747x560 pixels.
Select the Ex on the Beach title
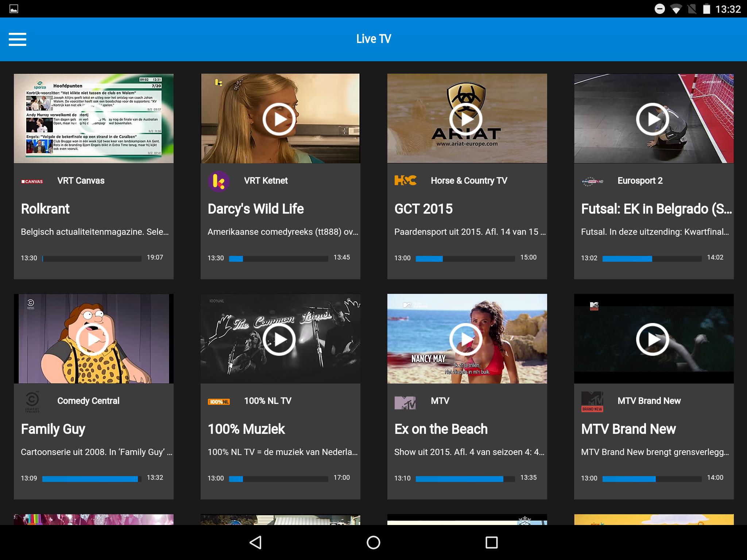click(x=441, y=429)
